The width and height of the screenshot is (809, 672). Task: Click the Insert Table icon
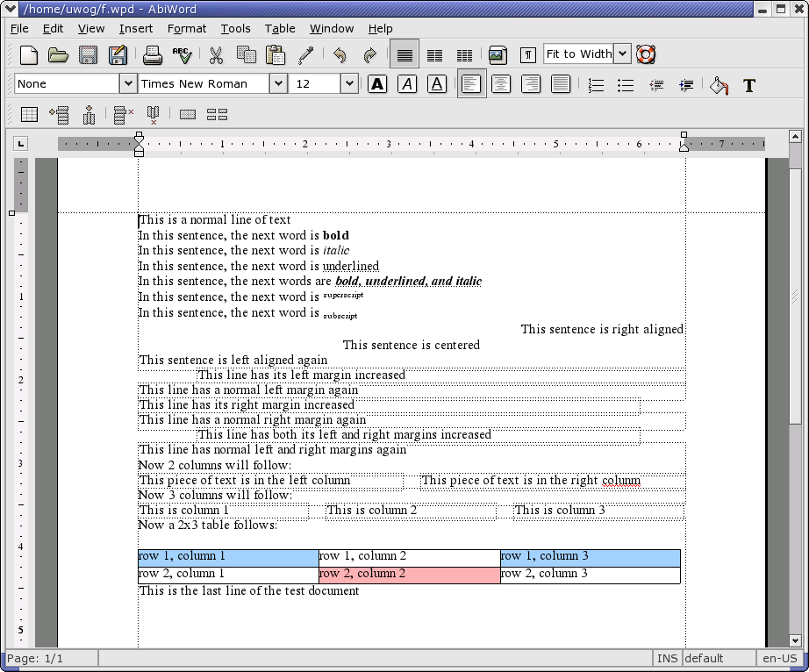[x=29, y=114]
